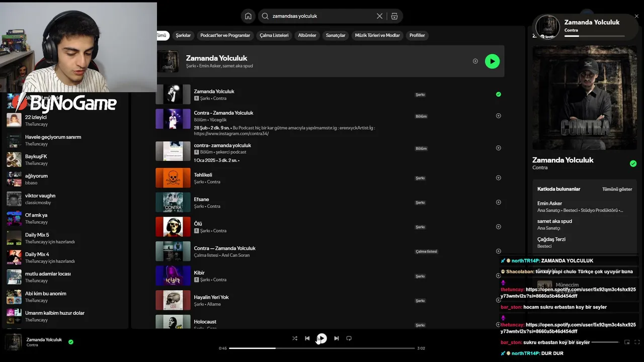Open Daily Mix 4 in sidebar
Viewport: 644px width, 362px height.
coord(64,257)
